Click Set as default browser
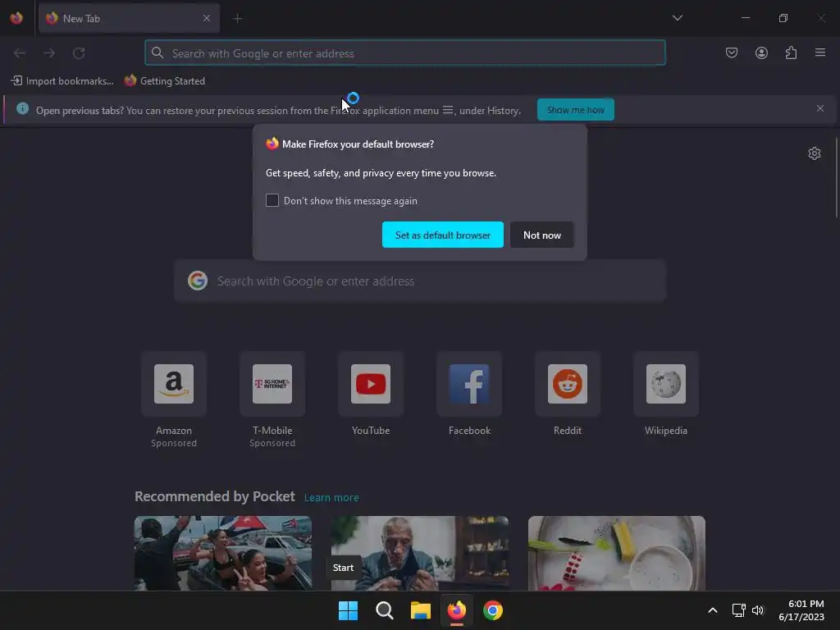The width and height of the screenshot is (840, 630). point(442,235)
